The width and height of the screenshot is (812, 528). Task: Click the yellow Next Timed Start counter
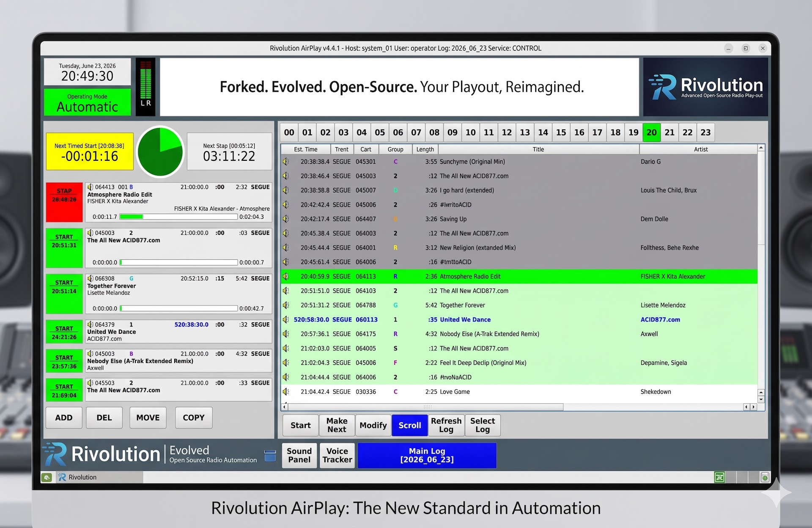point(90,151)
